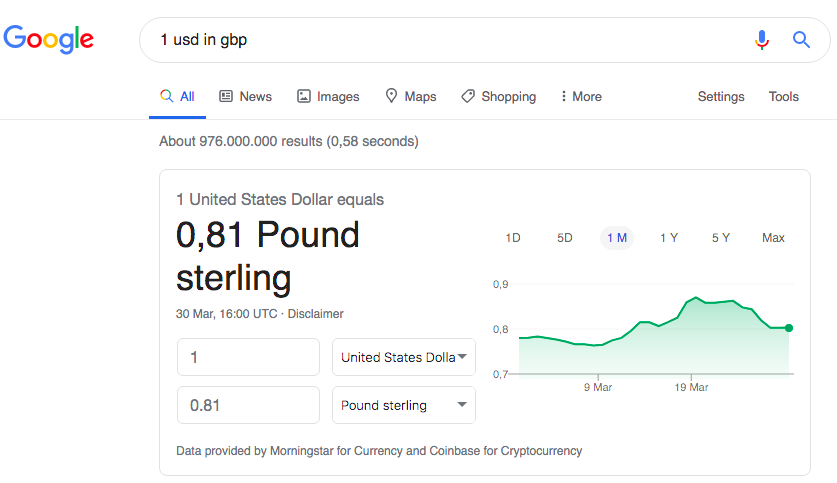Screen dimensions: 837x483
Task: Click the blue search magnifier icon
Action: point(801,39)
